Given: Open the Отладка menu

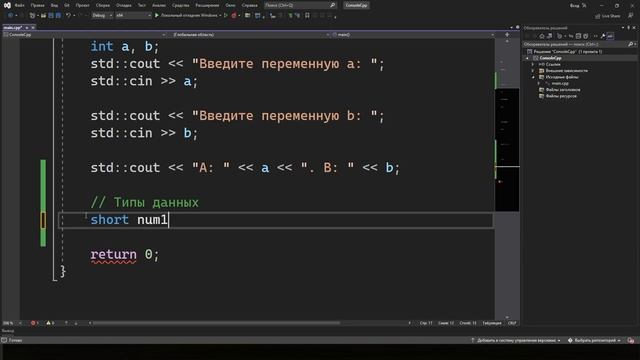Looking at the screenshot, I should click(x=124, y=5).
